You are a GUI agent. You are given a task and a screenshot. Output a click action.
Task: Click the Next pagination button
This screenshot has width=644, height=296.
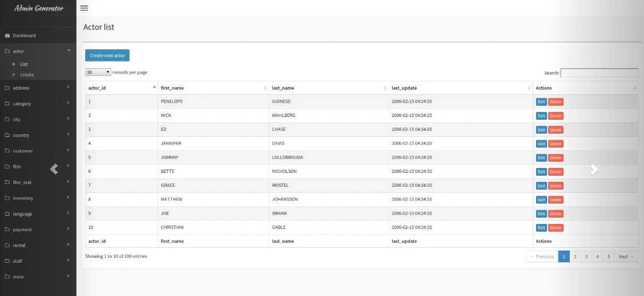[626, 257]
